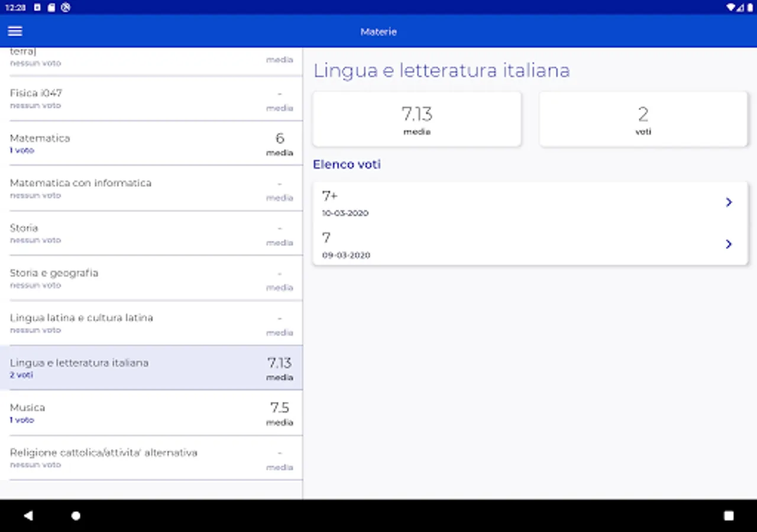Select Religione cattolica/attivita' alternativa row
The height and width of the screenshot is (532, 757).
(151, 458)
